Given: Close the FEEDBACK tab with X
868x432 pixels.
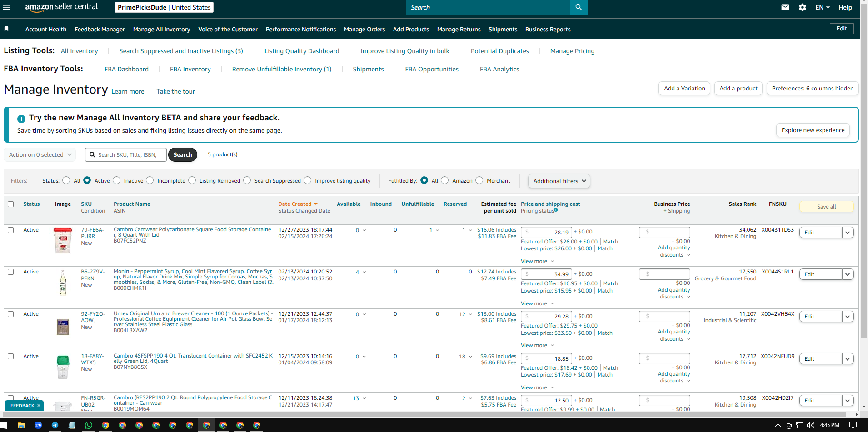Looking at the screenshot, I should [39, 406].
